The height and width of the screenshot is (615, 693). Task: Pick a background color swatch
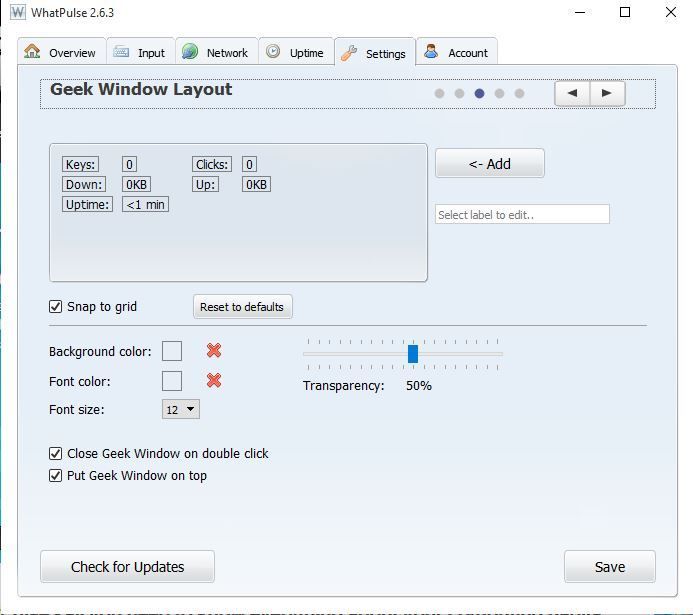pos(172,351)
